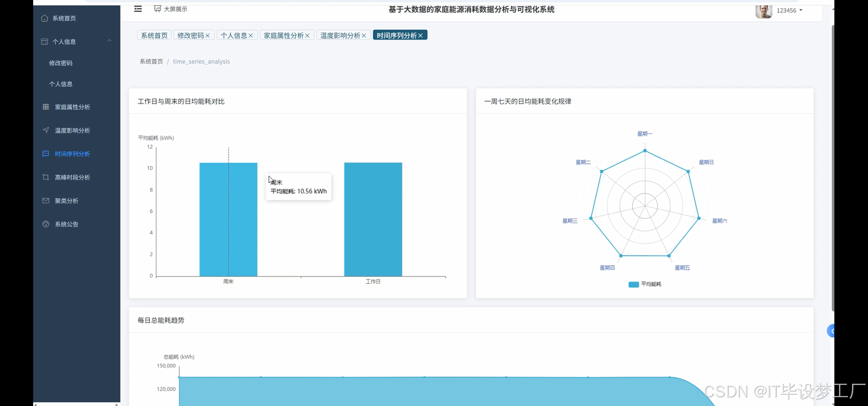Screen dimensions: 868x406
Task: Click the 工作日与周末的日均能耗对比 card title
Action: tap(181, 101)
